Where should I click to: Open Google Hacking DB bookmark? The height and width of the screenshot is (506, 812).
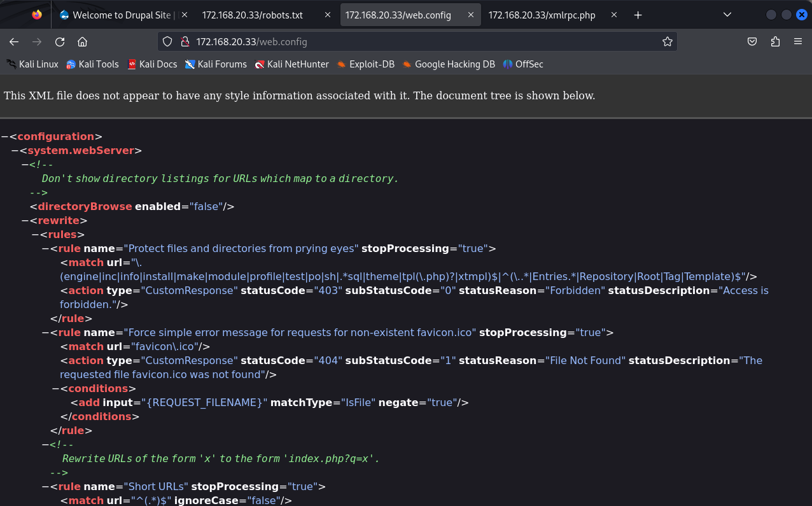[x=449, y=64]
